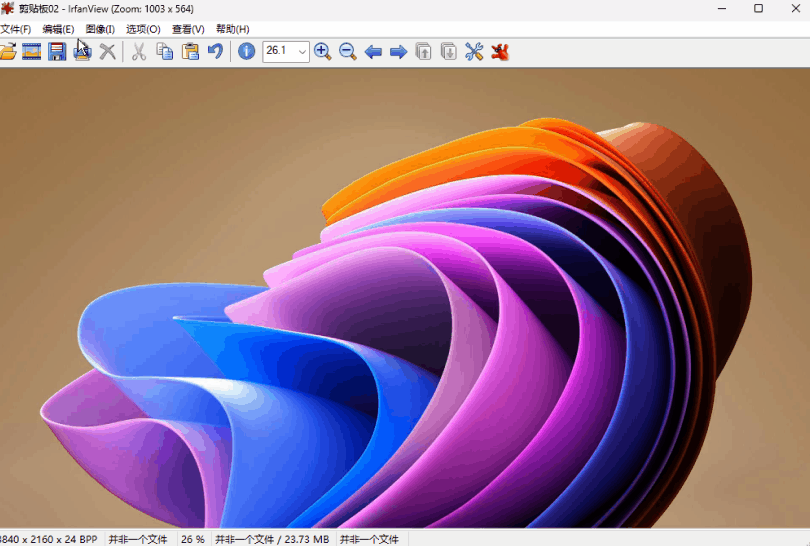The height and width of the screenshot is (546, 810).
Task: Click the Zoom out magnifier icon
Action: 348,52
